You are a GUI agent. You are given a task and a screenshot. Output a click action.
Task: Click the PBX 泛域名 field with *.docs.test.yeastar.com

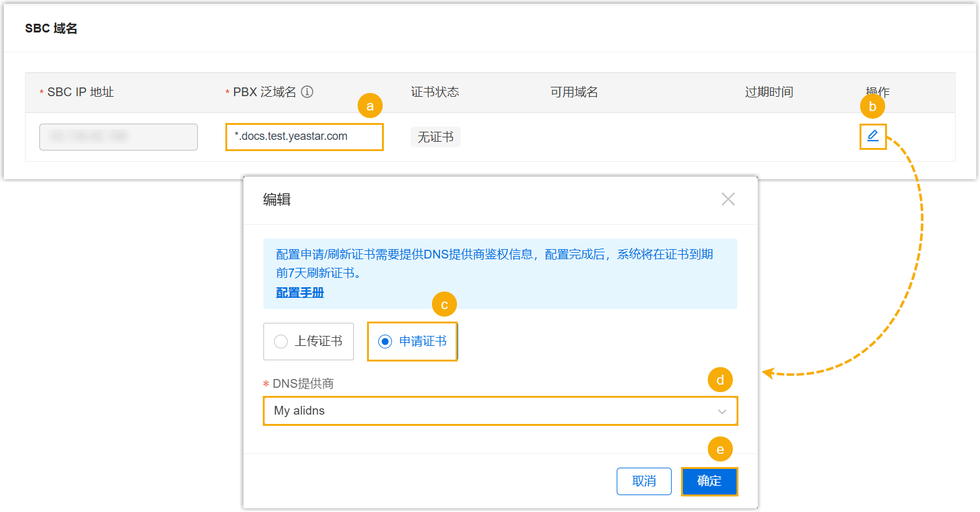click(x=304, y=137)
